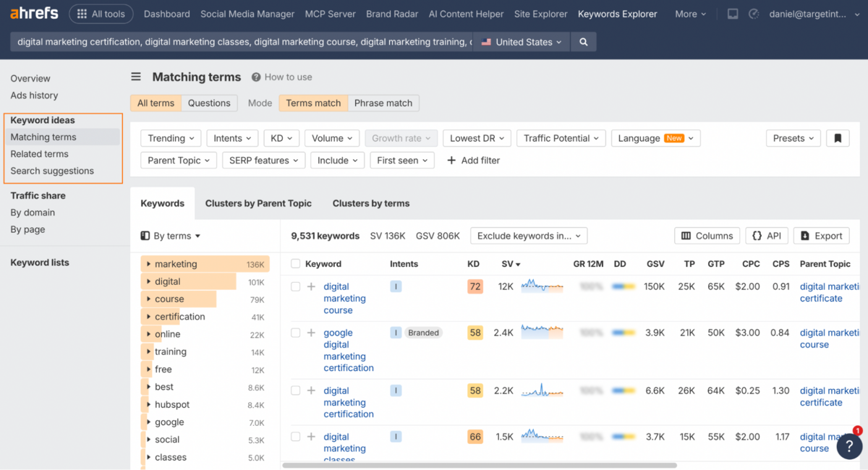Open Brand Radar from top navigation

tap(391, 14)
